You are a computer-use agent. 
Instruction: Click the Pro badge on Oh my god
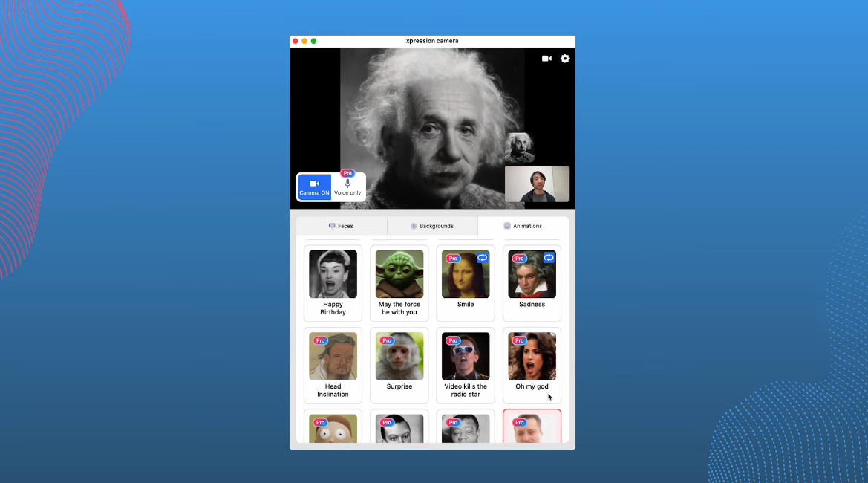pyautogui.click(x=519, y=340)
